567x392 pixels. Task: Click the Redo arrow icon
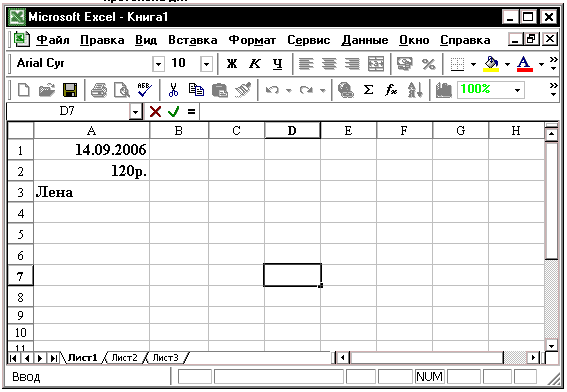click(x=306, y=90)
